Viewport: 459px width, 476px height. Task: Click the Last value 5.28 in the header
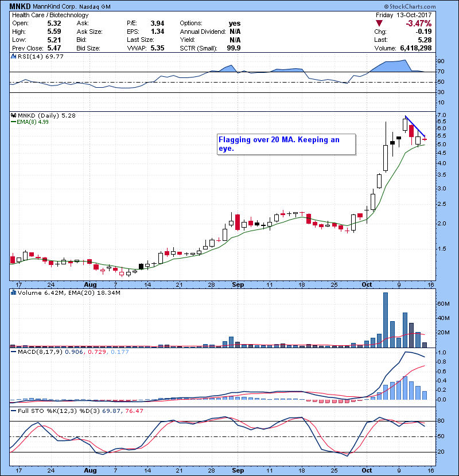tap(425, 40)
